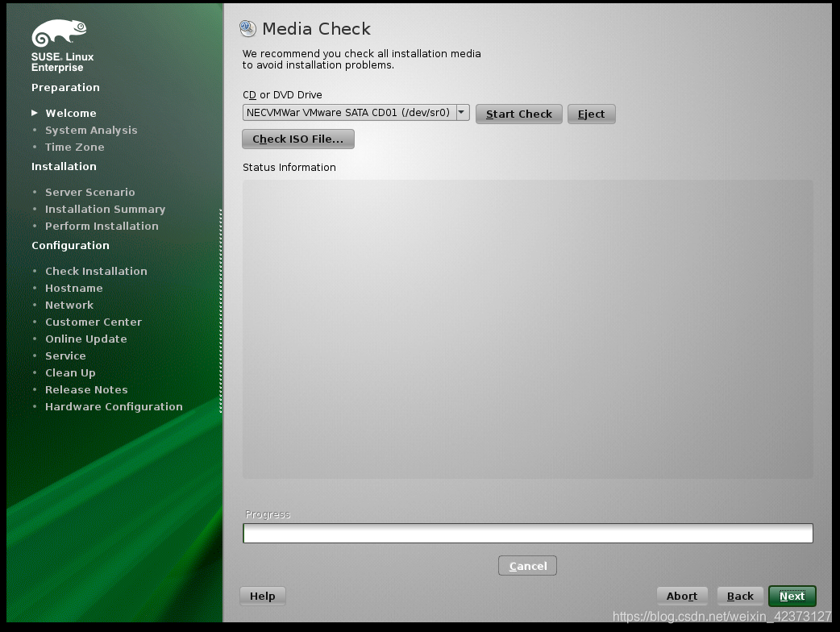
Task: Select Hardware Configuration step
Action: tap(114, 406)
